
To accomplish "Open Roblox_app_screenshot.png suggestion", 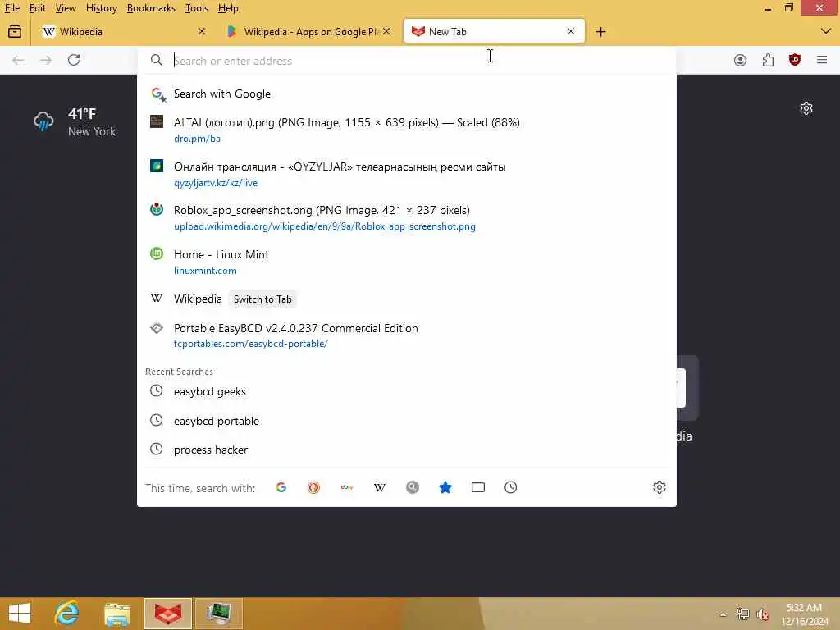I will tap(406, 217).
